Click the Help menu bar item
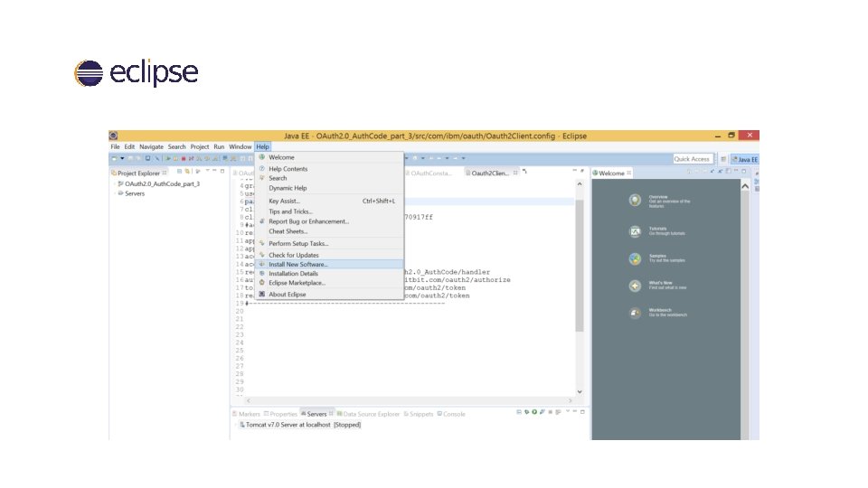This screenshot has height=488, width=868. [x=262, y=146]
